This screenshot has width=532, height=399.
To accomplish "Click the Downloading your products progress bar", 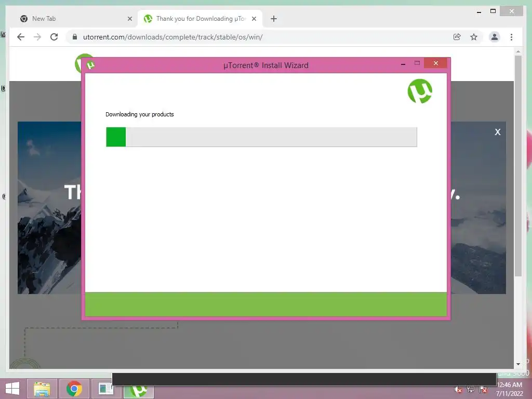I will (x=261, y=137).
